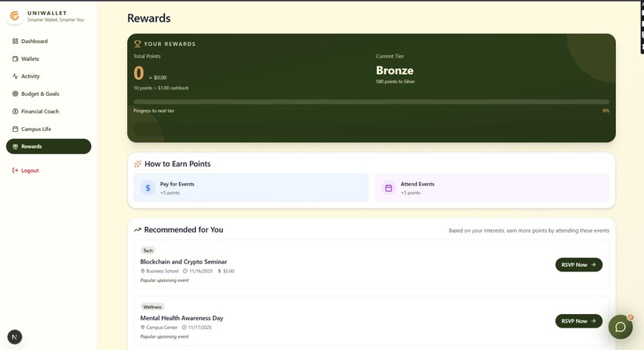Click the Dashboard grid icon in sidebar
The image size is (644, 350).
(x=15, y=41)
